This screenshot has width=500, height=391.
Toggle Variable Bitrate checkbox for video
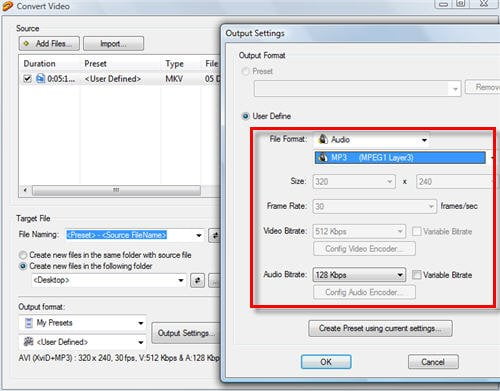coord(417,231)
